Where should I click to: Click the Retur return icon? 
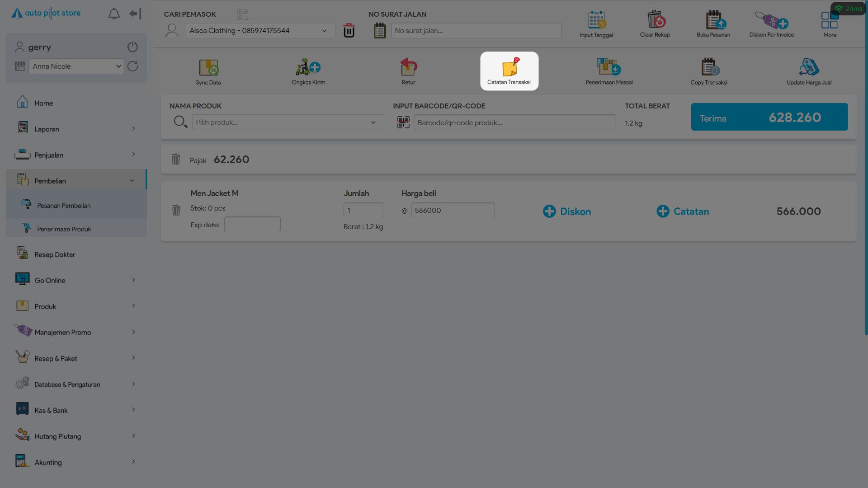click(x=408, y=67)
